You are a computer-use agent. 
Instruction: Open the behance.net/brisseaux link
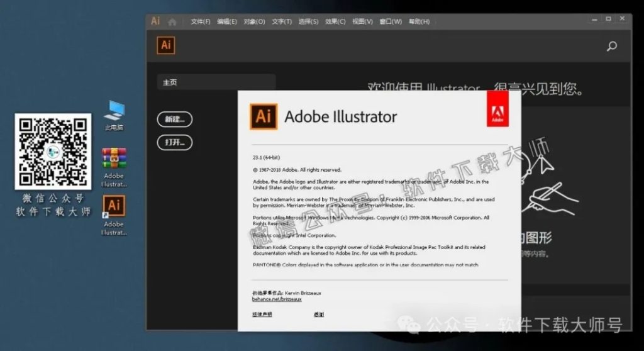coord(277,299)
